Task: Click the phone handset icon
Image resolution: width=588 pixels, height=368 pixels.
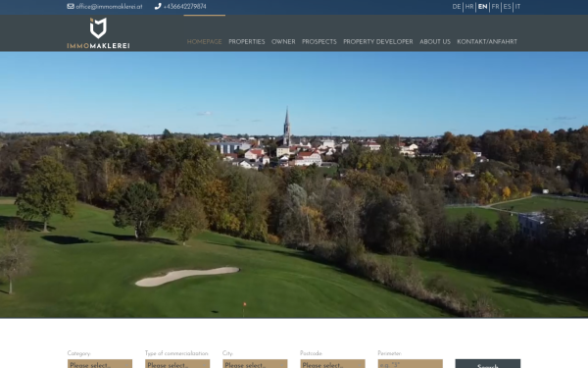Action: click(158, 6)
